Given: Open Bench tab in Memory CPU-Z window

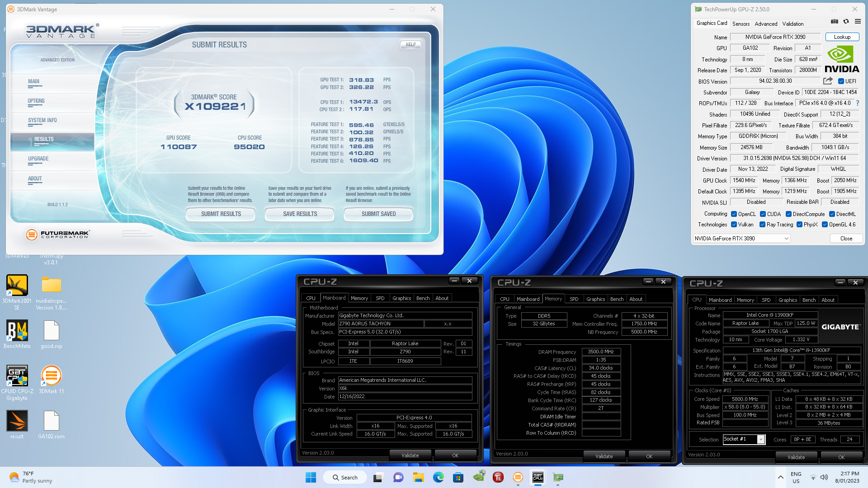Looking at the screenshot, I should click(x=617, y=299).
